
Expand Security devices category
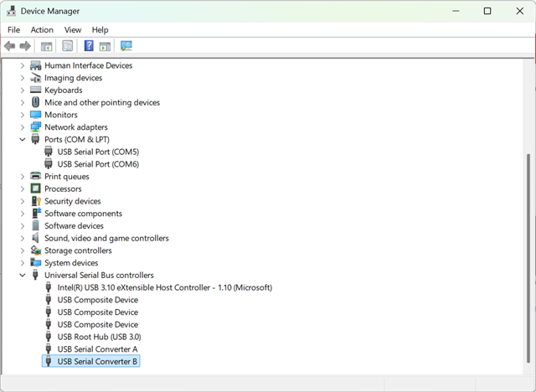(x=23, y=201)
